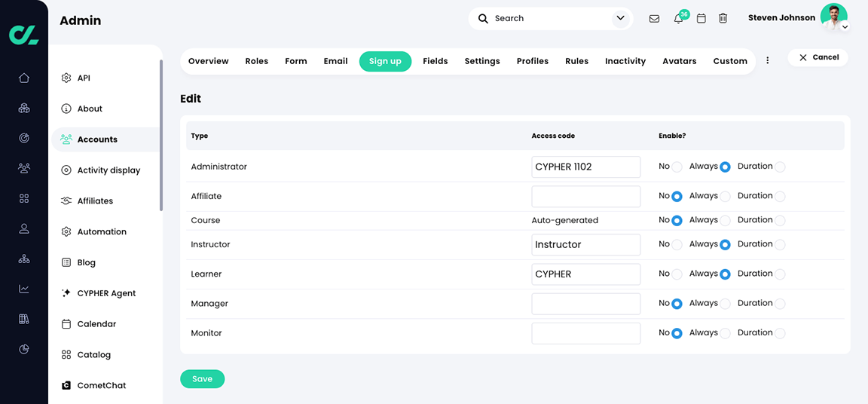This screenshot has height=404, width=868.
Task: Switch to the Inactivity tab
Action: (625, 61)
